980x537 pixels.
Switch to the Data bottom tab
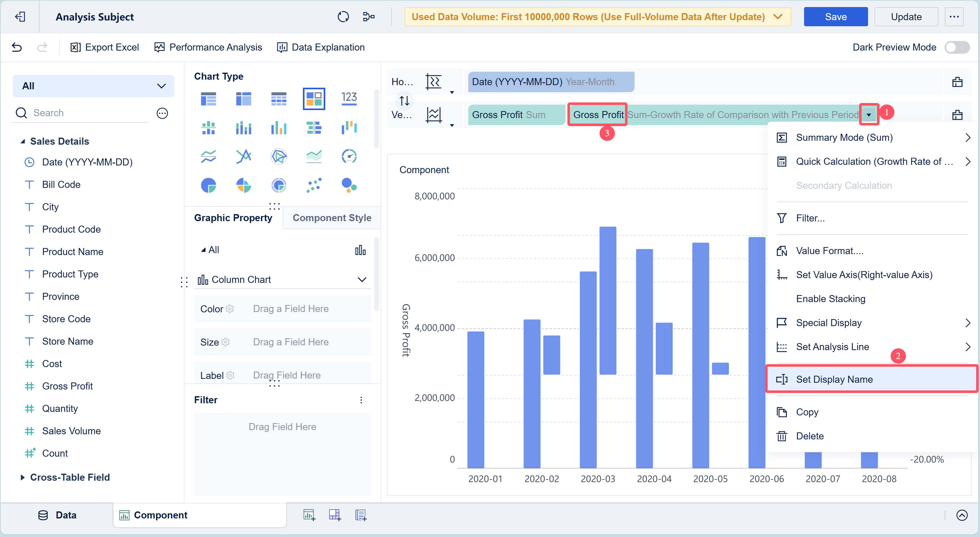coord(57,515)
